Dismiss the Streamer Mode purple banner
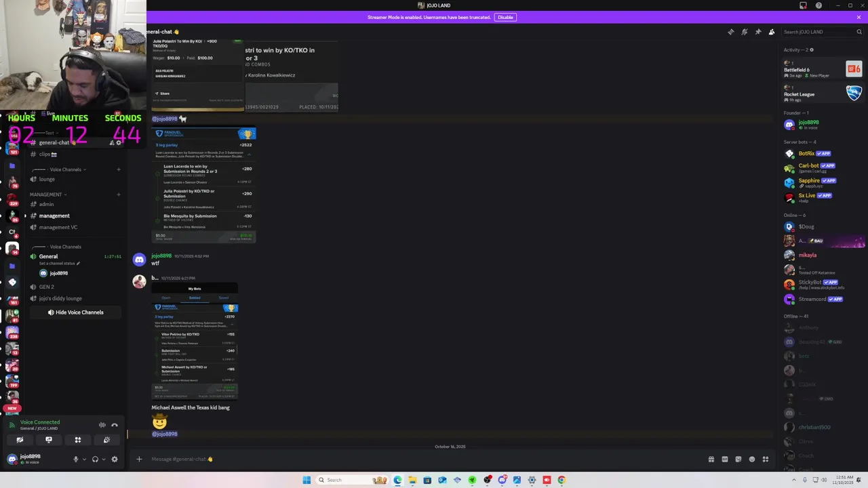Screen dimensions: 868x488 859,17
